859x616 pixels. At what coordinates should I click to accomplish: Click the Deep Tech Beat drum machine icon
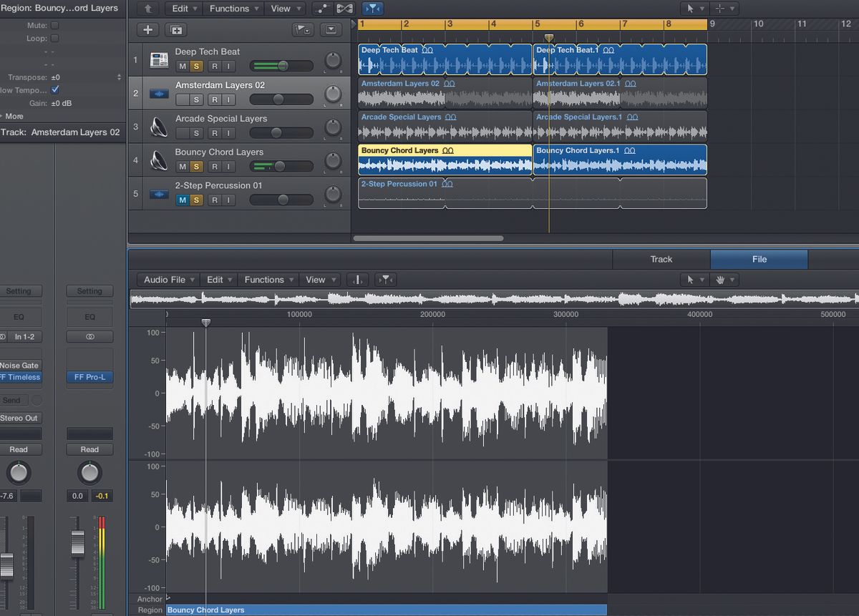pos(158,60)
